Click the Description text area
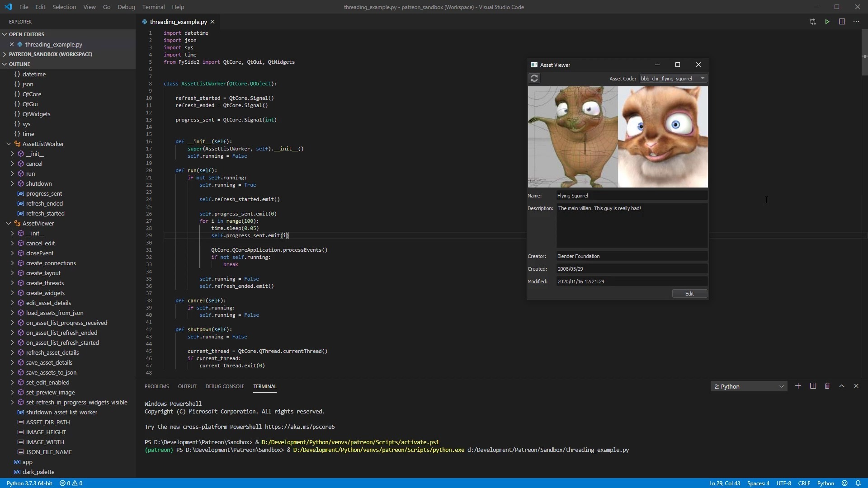The image size is (868, 488). [x=632, y=225]
